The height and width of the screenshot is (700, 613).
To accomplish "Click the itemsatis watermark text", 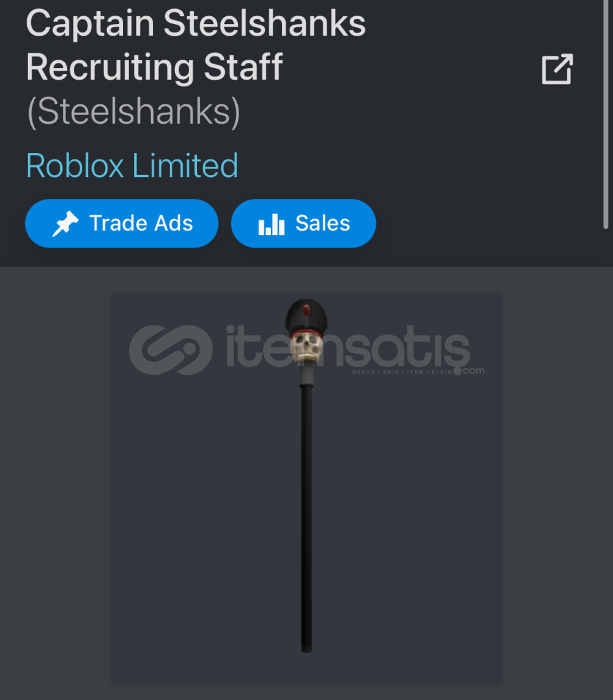I will pos(347,346).
